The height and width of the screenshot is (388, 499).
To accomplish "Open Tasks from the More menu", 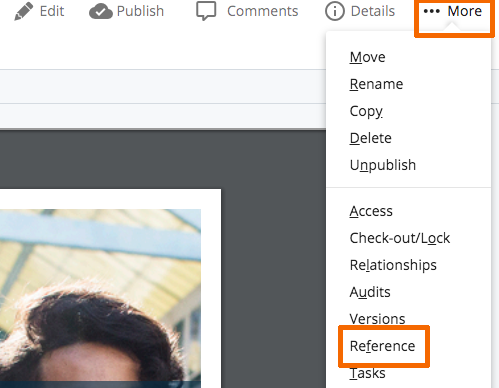I will pyautogui.click(x=367, y=373).
